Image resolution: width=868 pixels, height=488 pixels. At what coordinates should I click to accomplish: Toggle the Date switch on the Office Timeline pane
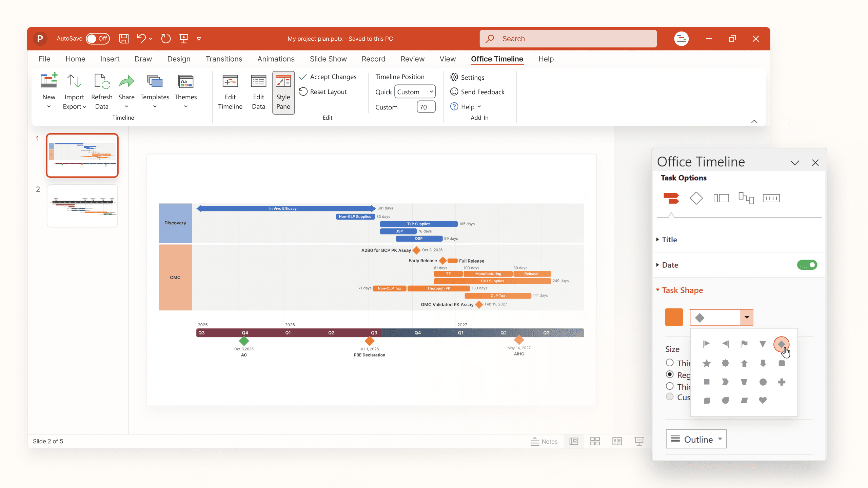coord(807,265)
